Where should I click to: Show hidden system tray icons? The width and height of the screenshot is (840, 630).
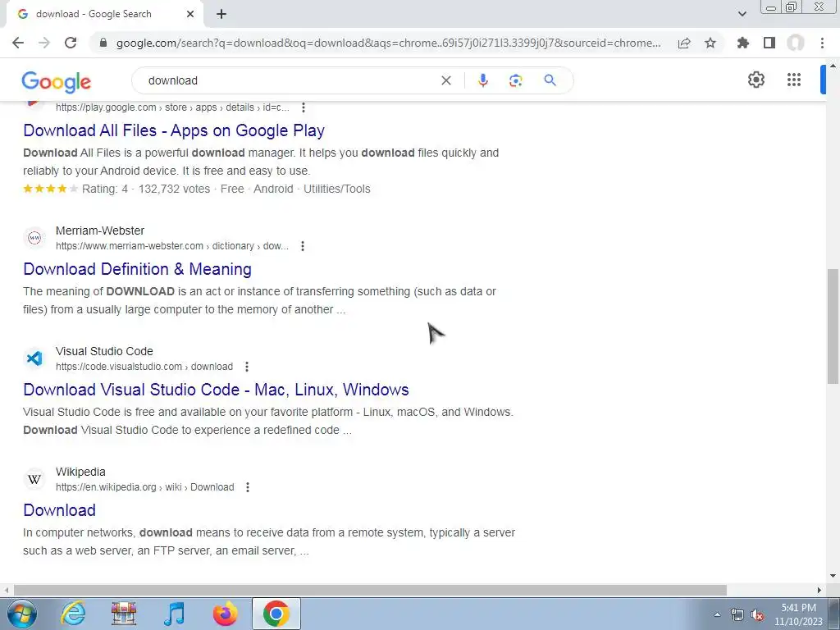pyautogui.click(x=717, y=614)
